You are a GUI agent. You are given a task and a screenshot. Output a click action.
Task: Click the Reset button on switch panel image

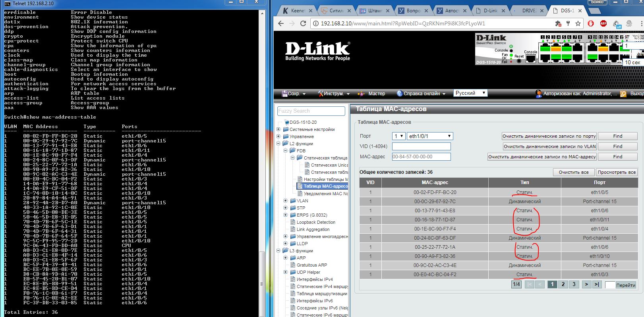point(519,61)
